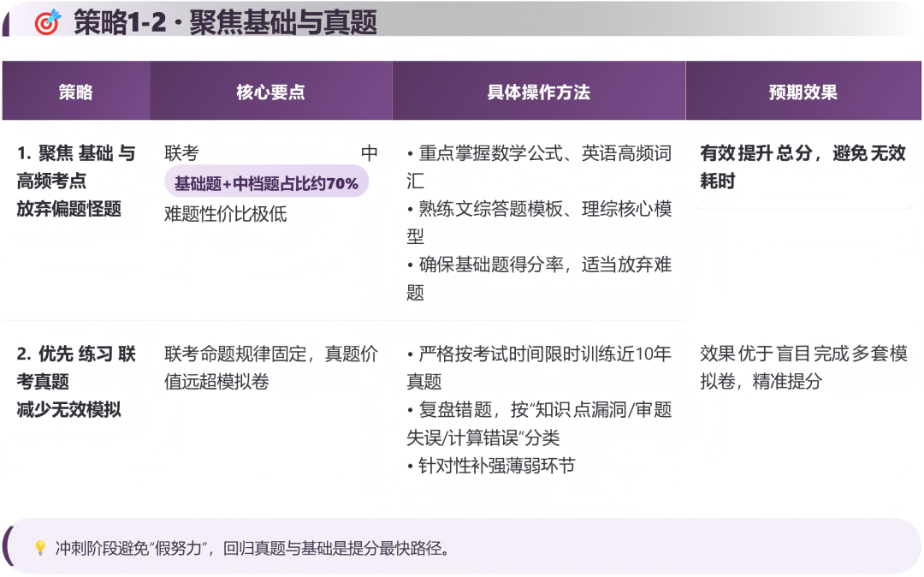Select the bullet 确保基础题得分率,适当放弃难题

[539, 278]
